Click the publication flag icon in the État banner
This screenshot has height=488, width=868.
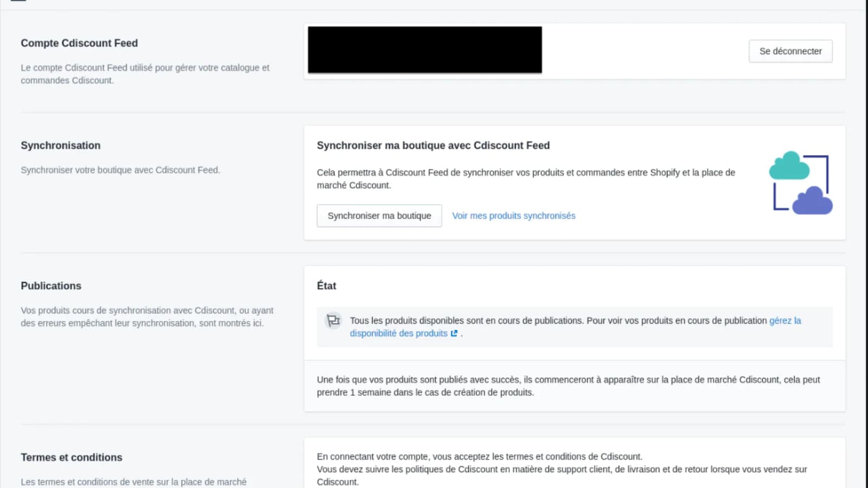(x=333, y=320)
